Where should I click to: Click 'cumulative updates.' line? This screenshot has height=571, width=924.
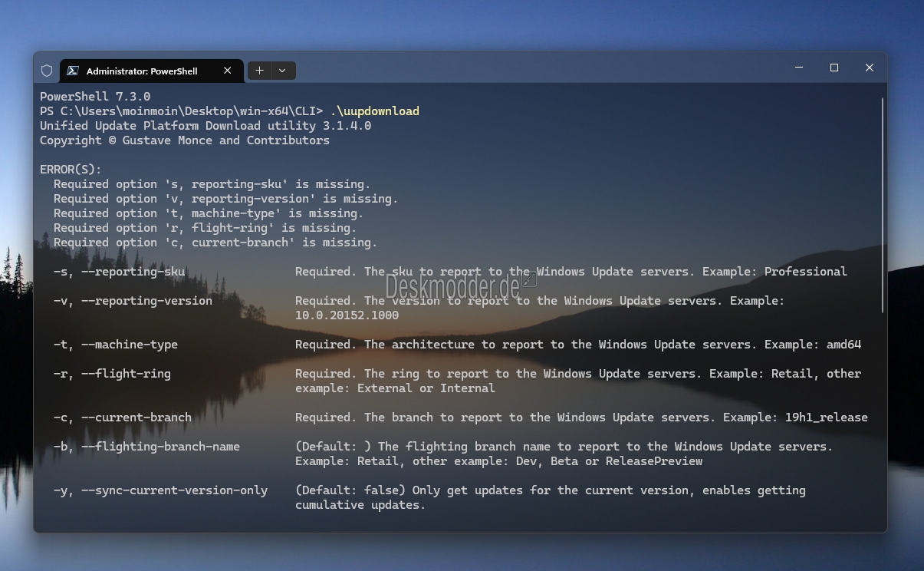click(360, 505)
